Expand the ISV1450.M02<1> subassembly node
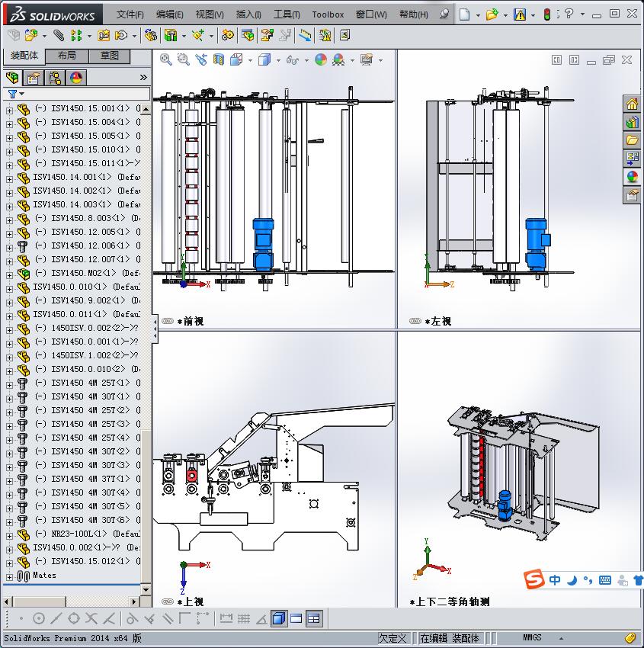 tap(9, 274)
